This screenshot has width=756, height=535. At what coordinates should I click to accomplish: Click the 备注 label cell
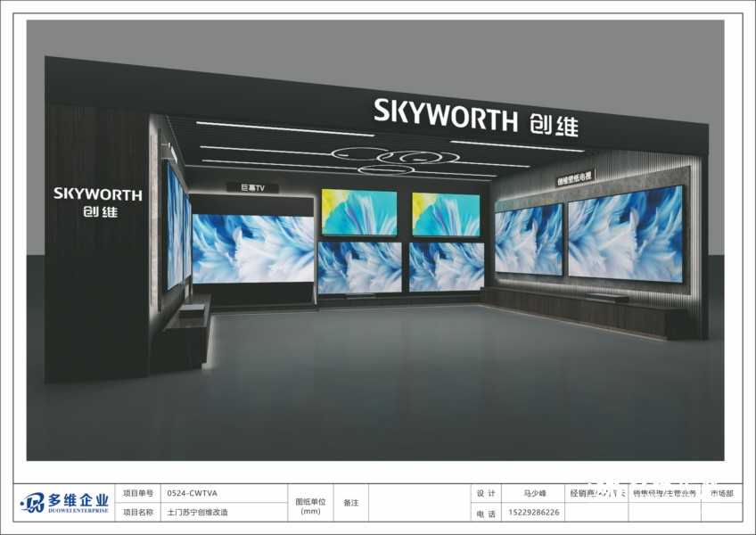click(351, 503)
